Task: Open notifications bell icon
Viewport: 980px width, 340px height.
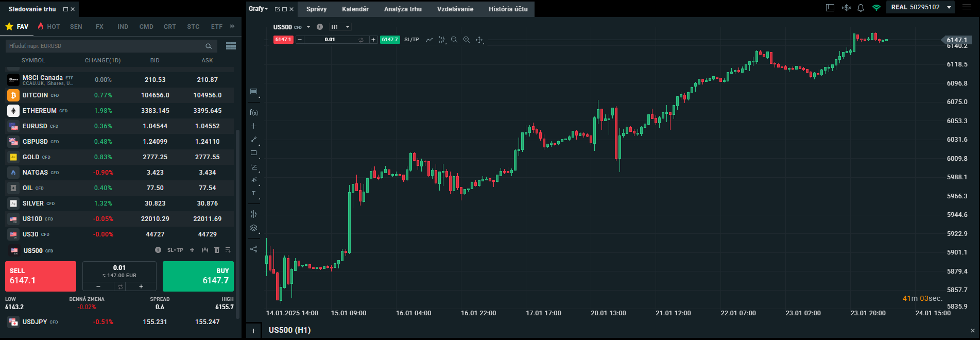Action: pyautogui.click(x=861, y=8)
